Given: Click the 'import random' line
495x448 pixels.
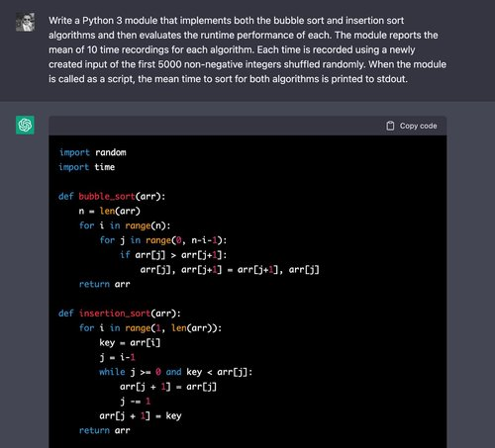Looking at the screenshot, I should coord(92,152).
